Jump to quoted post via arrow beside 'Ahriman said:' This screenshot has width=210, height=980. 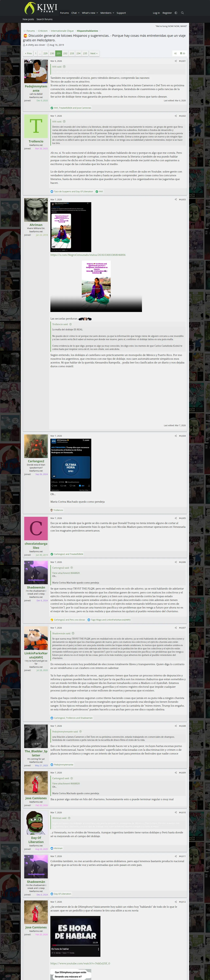pos(69,818)
